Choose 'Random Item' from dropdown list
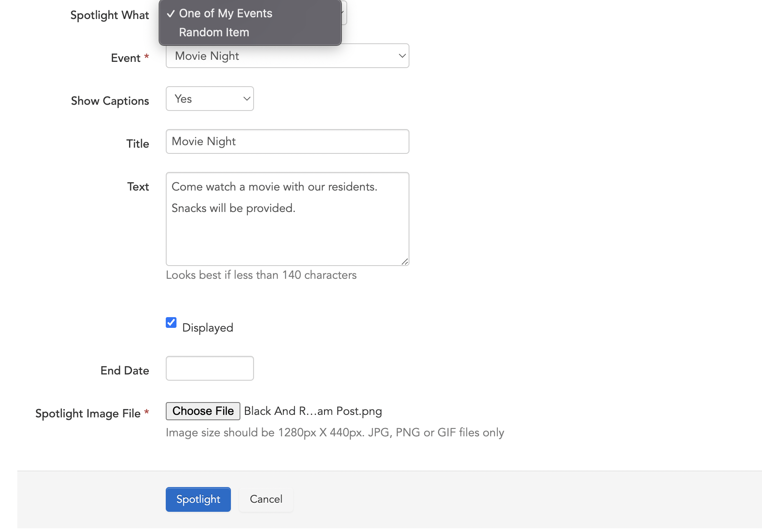 250,33
